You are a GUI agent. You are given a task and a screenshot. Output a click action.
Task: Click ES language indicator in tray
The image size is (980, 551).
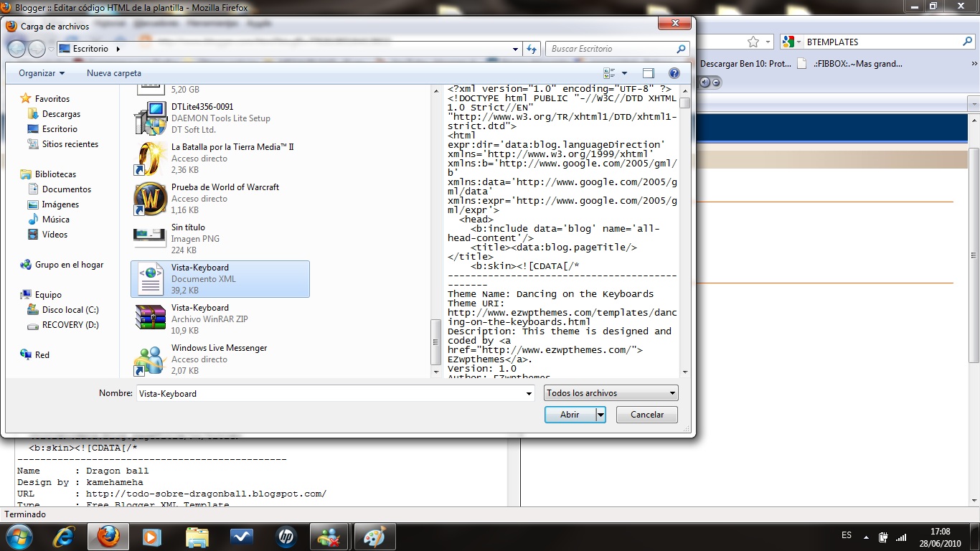tap(847, 536)
